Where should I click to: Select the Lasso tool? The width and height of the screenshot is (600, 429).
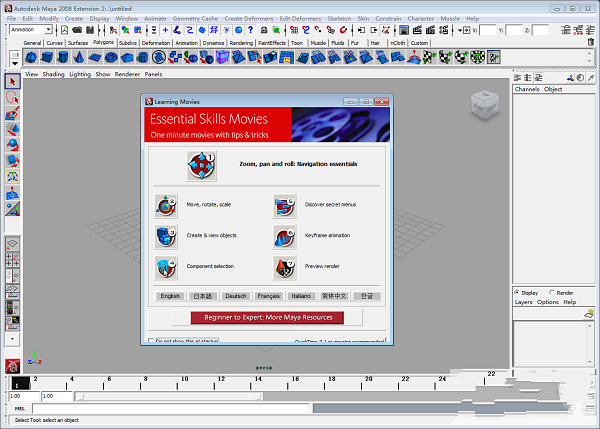click(12, 98)
